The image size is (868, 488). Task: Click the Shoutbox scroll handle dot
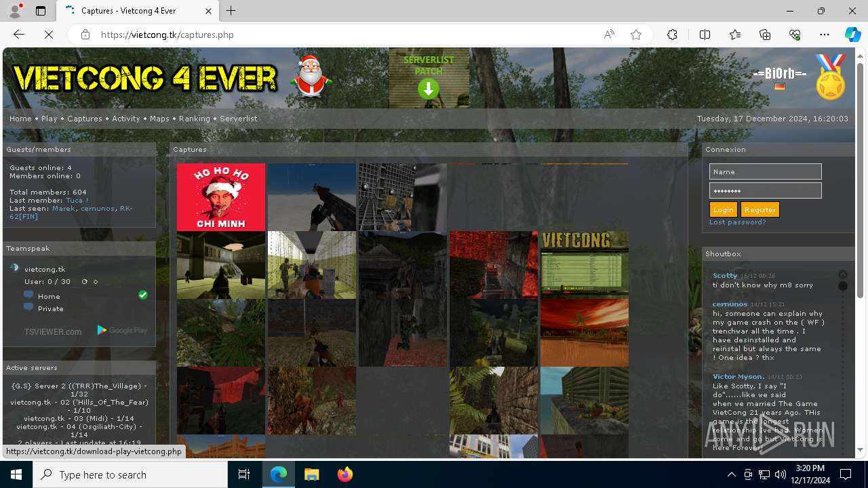(843, 286)
